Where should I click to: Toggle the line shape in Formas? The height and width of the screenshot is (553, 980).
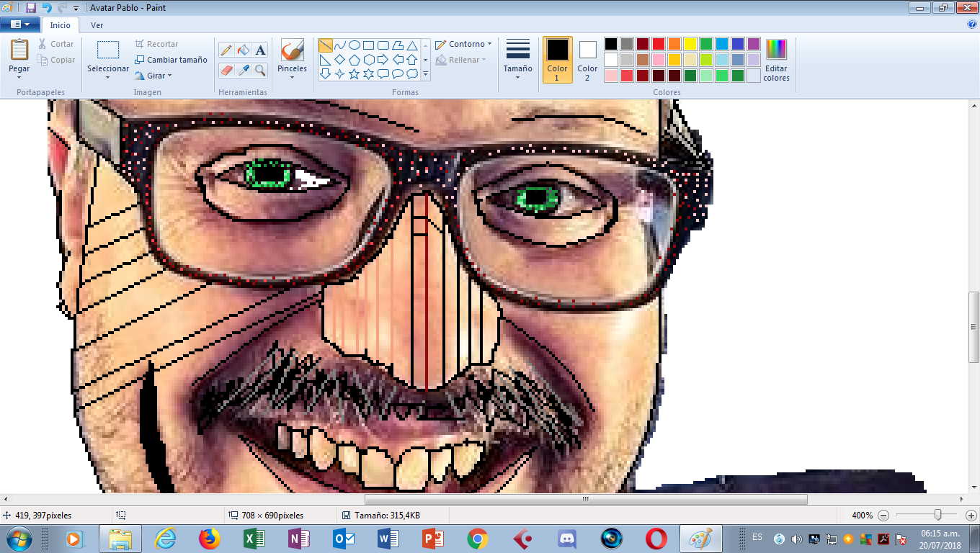tap(325, 45)
